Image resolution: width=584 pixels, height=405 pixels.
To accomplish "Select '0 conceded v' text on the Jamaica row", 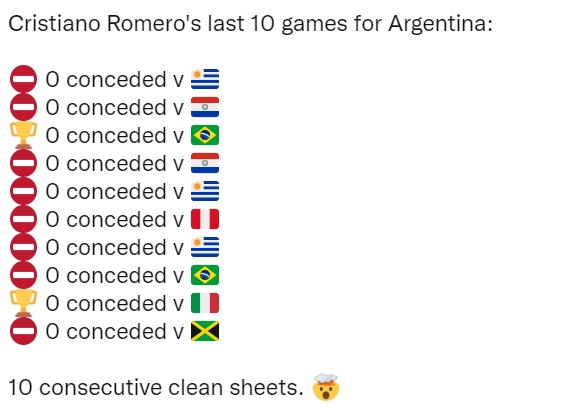I will click(x=115, y=331).
